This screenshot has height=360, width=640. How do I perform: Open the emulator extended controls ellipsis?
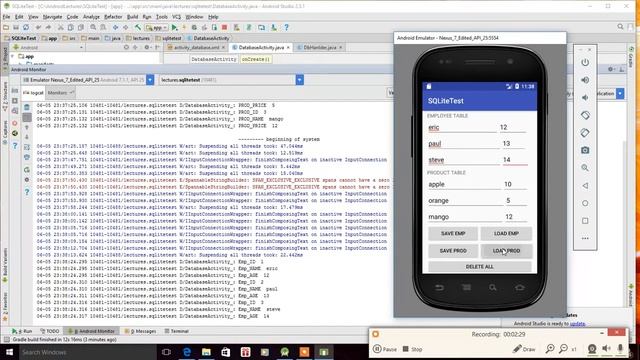click(585, 238)
